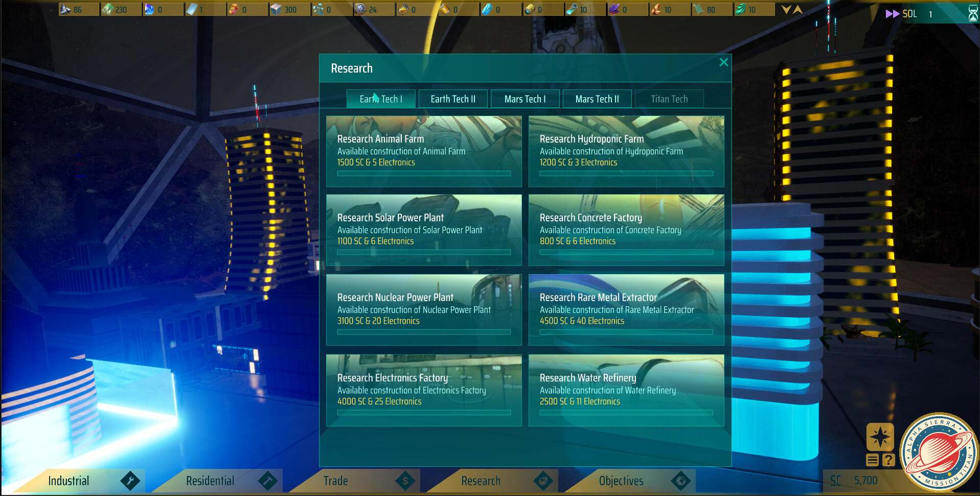Click the fast-forward speed icon near SOL

892,14
